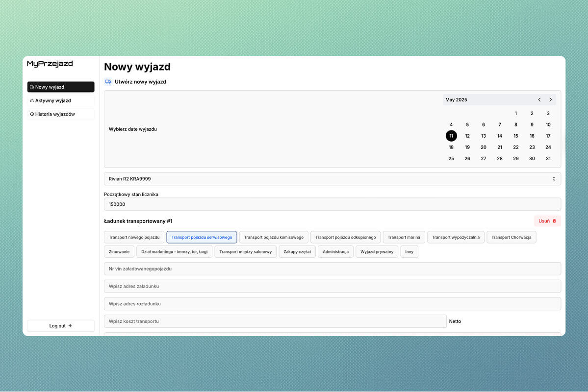
Task: Open Aktywny wyjazd in the sidebar
Action: [61, 100]
